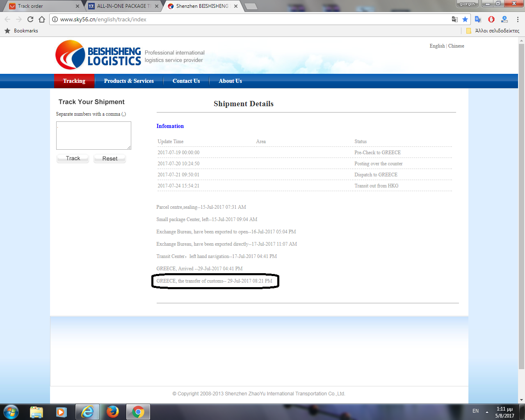The image size is (525, 420).
Task: Switch site language to Chinese
Action: [x=456, y=46]
